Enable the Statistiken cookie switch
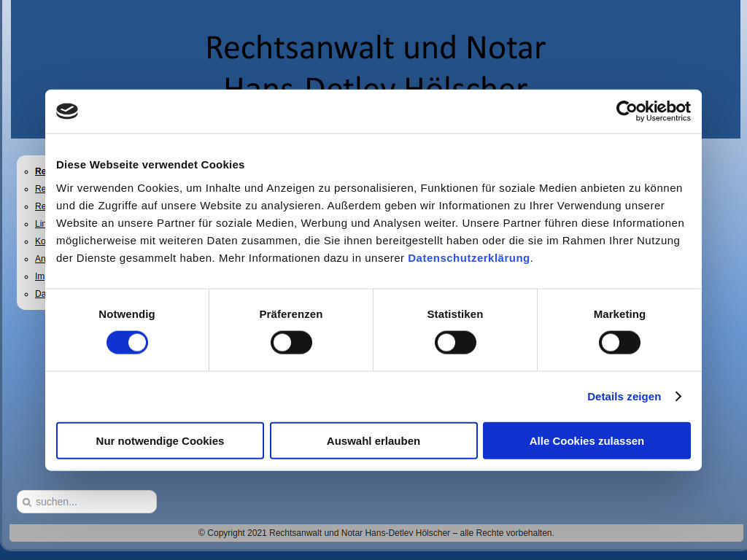747x560 pixels. [x=455, y=343]
